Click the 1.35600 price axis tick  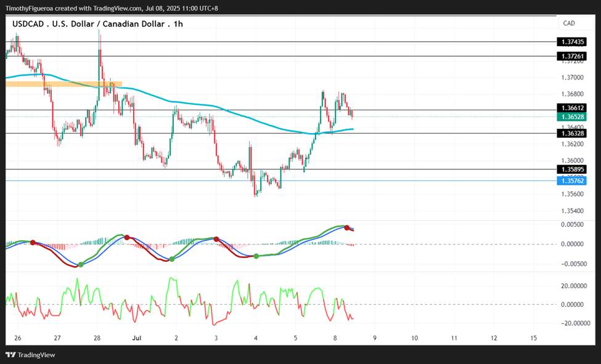pyautogui.click(x=572, y=194)
